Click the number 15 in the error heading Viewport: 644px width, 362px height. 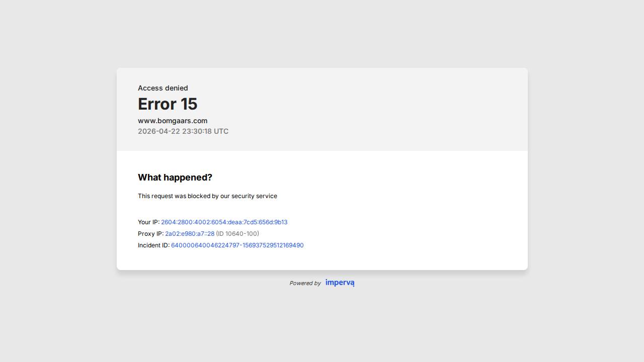189,104
